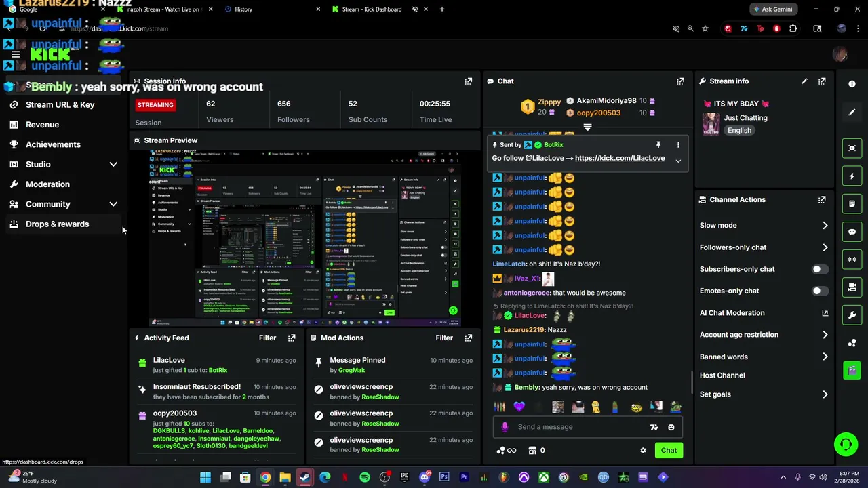Click the chat bubble widget icon in right sidebar
Screen dimensions: 868x488
[x=852, y=232]
